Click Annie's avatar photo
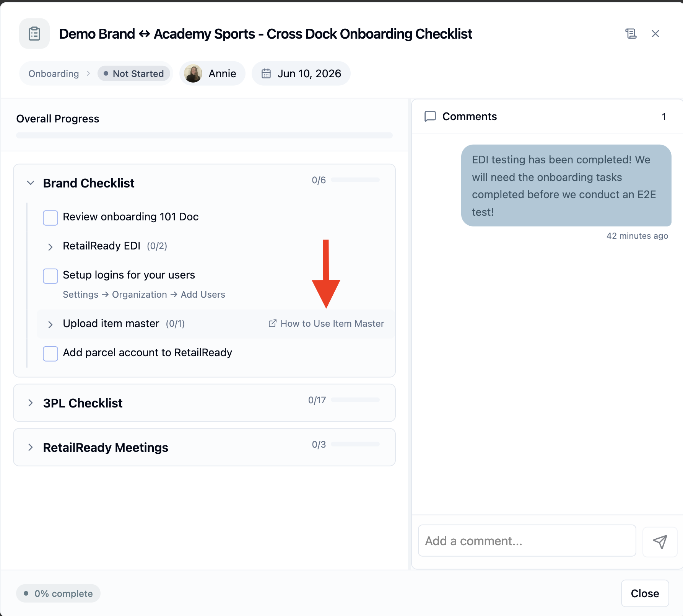The width and height of the screenshot is (683, 616). tap(193, 73)
